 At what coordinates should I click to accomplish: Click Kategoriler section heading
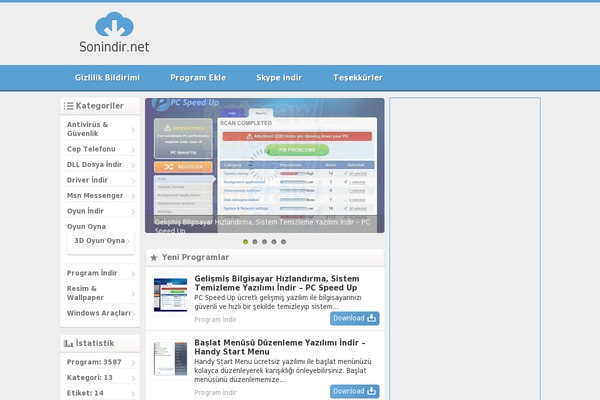pyautogui.click(x=99, y=106)
